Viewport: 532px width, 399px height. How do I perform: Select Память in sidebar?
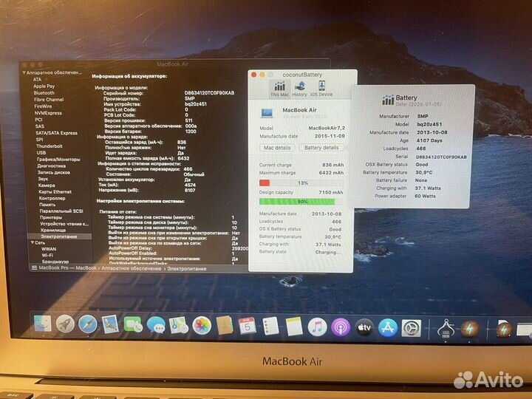(x=47, y=205)
